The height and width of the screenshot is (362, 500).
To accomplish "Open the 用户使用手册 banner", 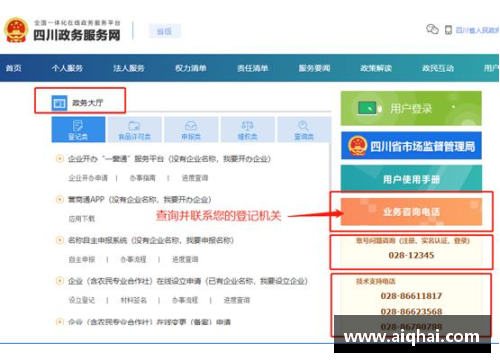I will 411,179.
